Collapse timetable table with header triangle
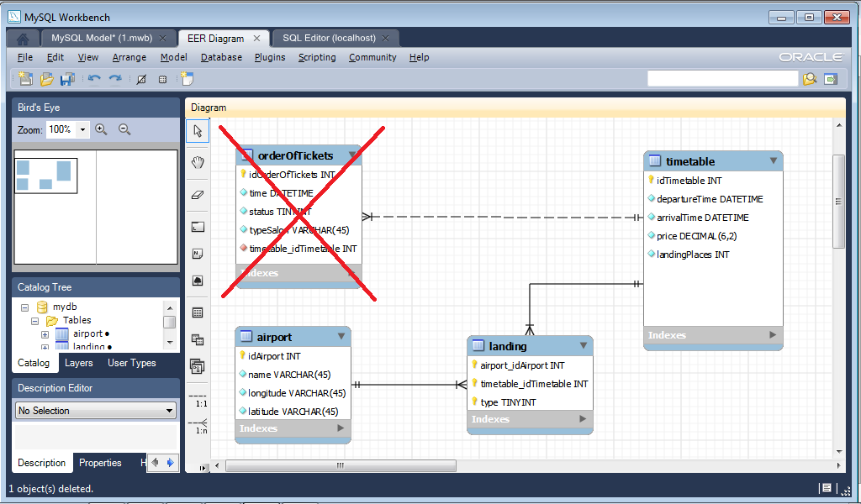 tap(774, 160)
